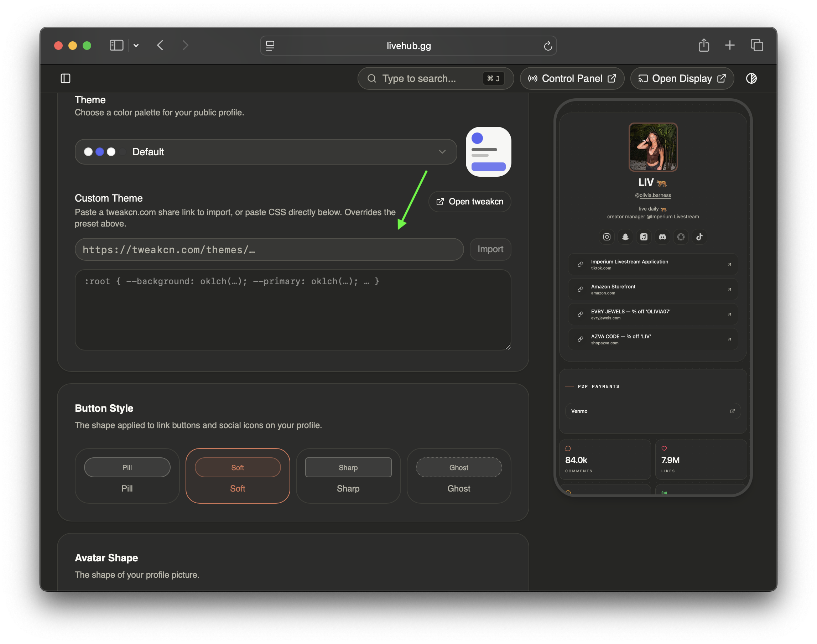Click the tweakcn theme URL field
Viewport: 817px width, 644px height.
click(269, 249)
